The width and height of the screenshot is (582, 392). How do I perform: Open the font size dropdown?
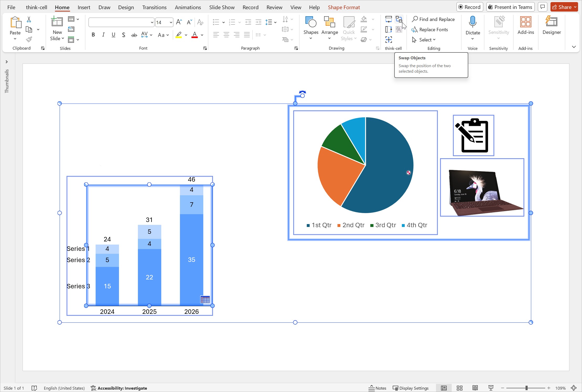[171, 23]
